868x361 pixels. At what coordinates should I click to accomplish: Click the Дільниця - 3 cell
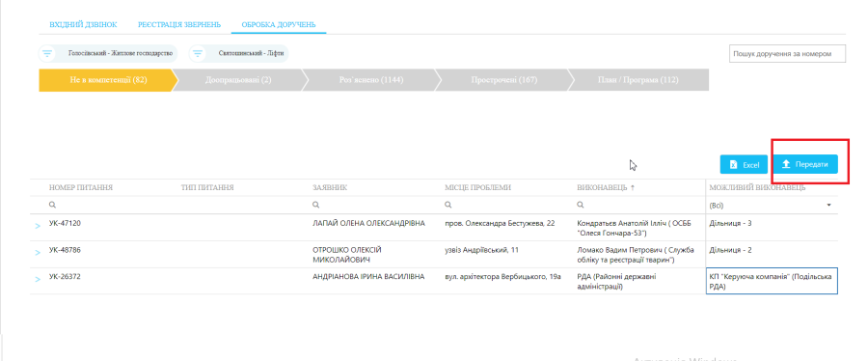pos(772,228)
